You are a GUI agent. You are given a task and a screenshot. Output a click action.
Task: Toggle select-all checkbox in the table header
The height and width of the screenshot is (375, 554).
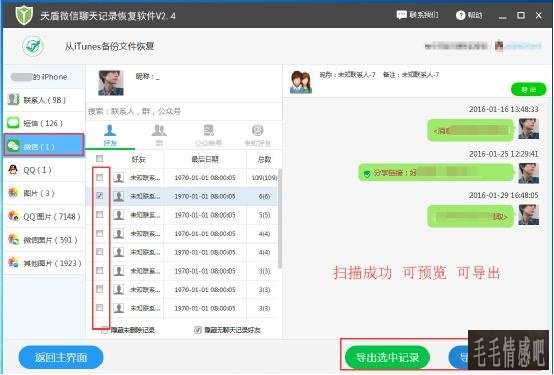100,159
